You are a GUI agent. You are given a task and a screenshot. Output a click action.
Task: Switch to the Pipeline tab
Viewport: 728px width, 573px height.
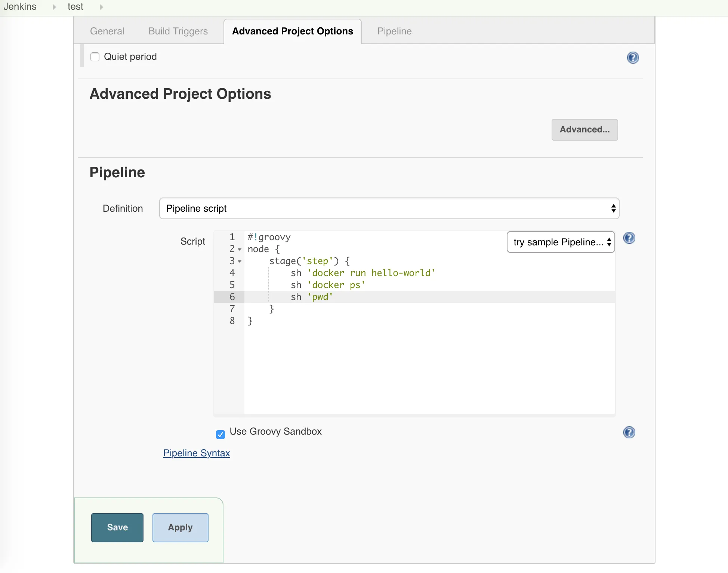click(394, 31)
